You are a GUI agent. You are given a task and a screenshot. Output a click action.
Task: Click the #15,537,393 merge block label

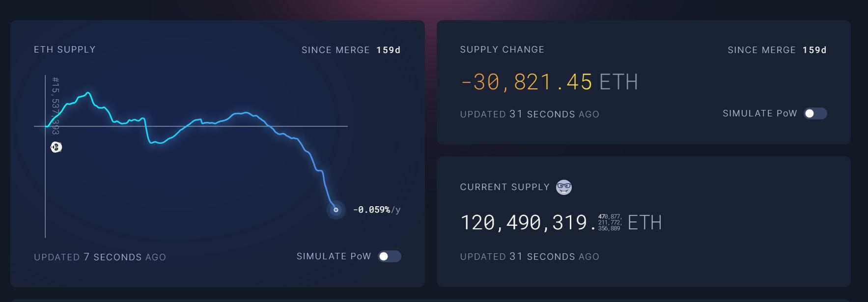point(56,105)
